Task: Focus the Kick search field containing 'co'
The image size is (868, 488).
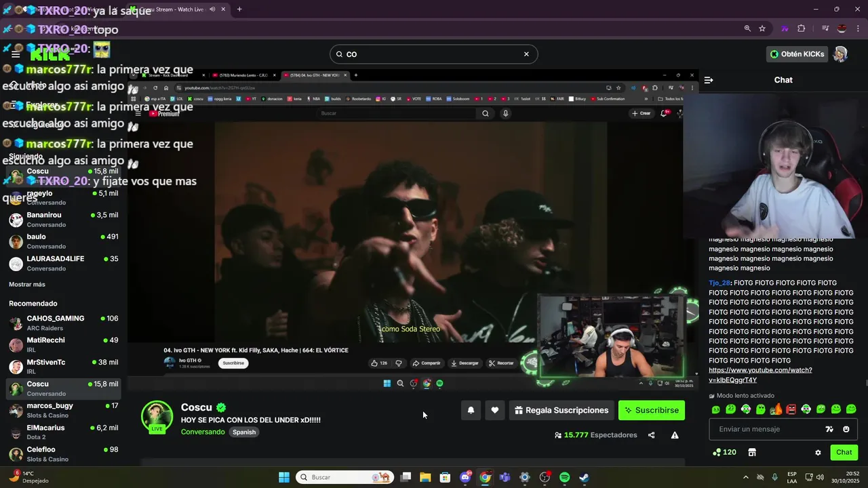Action: click(433, 54)
